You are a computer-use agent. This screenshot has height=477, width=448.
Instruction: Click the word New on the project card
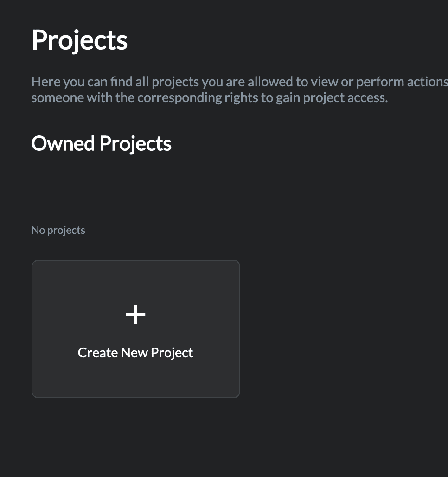tap(134, 353)
